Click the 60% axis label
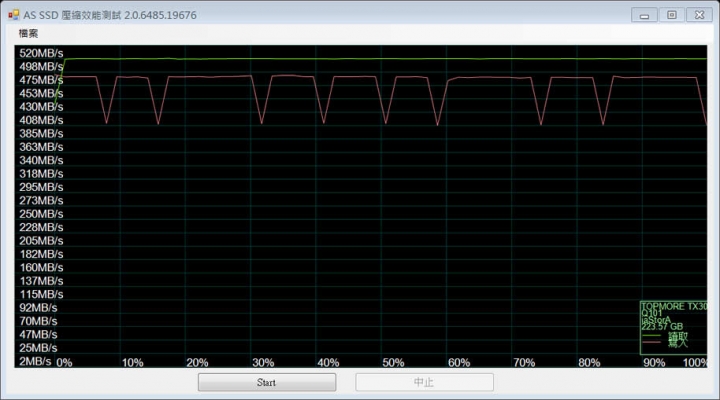 (459, 362)
